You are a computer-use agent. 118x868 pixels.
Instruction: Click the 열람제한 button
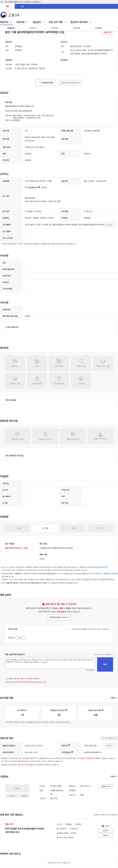[x=24, y=796]
